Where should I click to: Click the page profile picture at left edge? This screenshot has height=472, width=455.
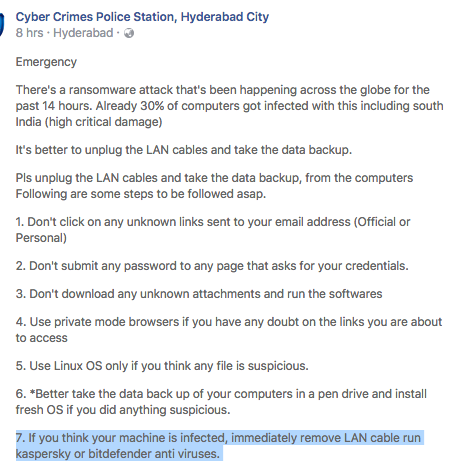coord(2,25)
